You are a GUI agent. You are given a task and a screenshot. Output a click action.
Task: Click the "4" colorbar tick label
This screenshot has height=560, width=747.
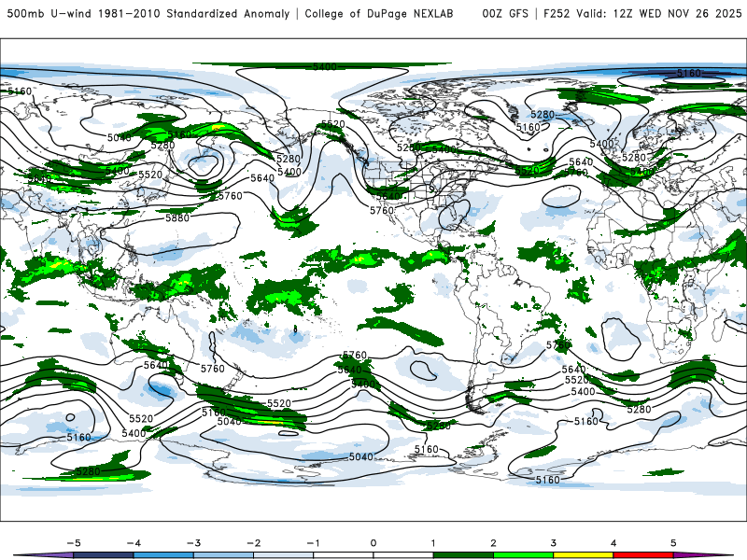tap(613, 543)
